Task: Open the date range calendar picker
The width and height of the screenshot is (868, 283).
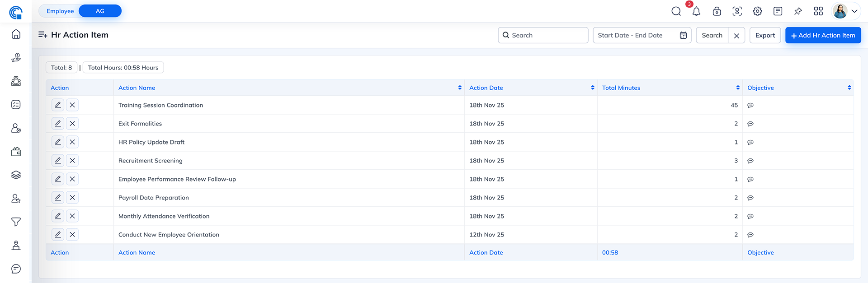Action: click(683, 35)
